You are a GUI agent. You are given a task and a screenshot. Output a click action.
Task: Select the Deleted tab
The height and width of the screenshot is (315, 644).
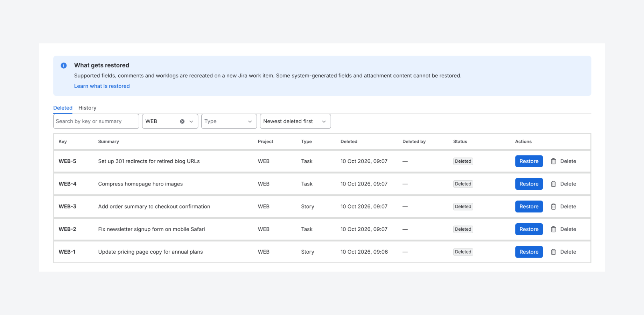[x=63, y=108]
